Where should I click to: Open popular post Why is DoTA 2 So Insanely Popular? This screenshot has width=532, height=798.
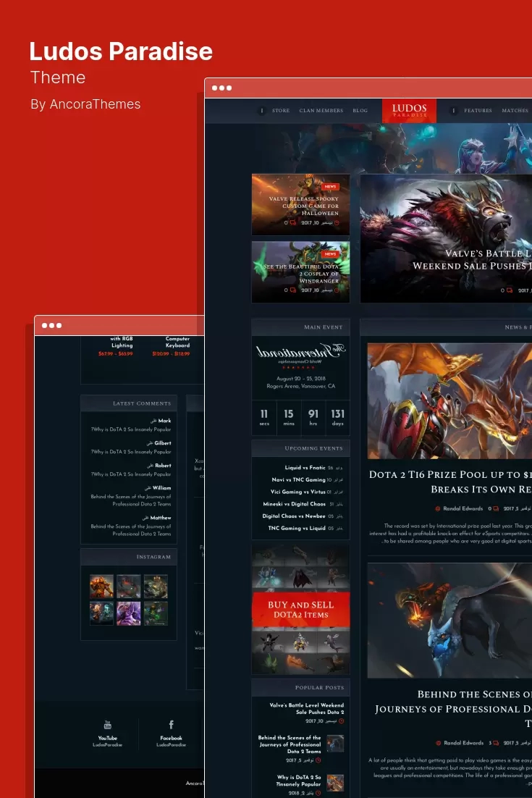[298, 781]
